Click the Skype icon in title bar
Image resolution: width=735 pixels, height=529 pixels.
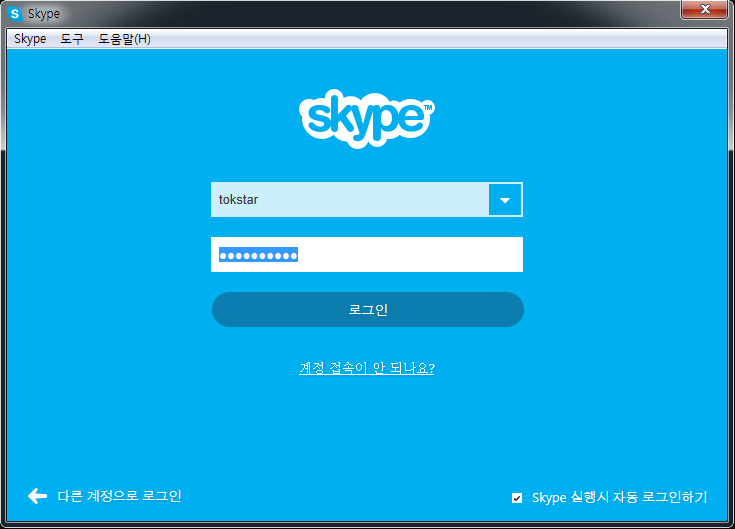pos(15,14)
